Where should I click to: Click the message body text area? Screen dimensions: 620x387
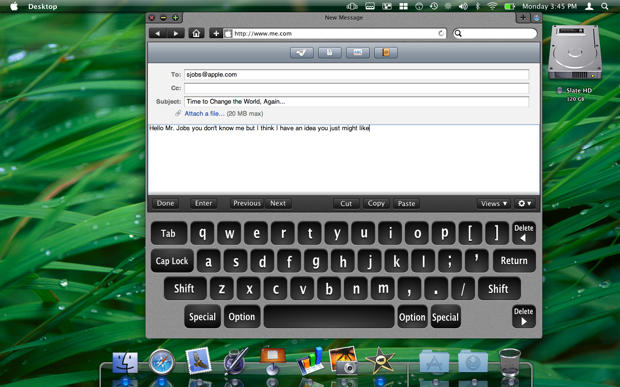point(344,159)
